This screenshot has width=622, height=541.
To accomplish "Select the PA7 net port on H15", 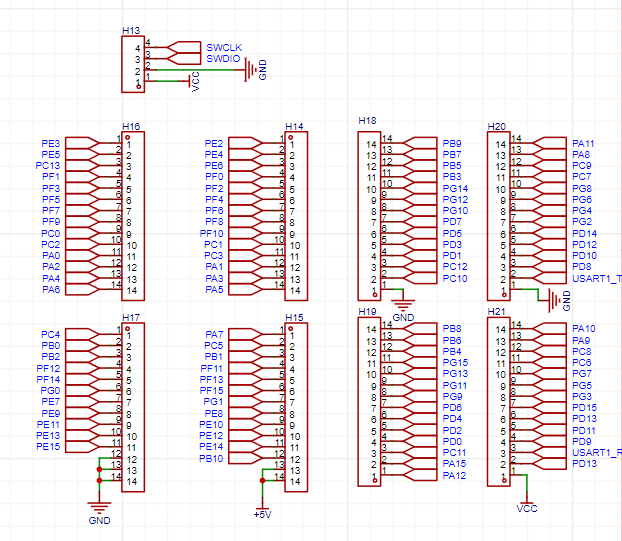I will [x=213, y=334].
